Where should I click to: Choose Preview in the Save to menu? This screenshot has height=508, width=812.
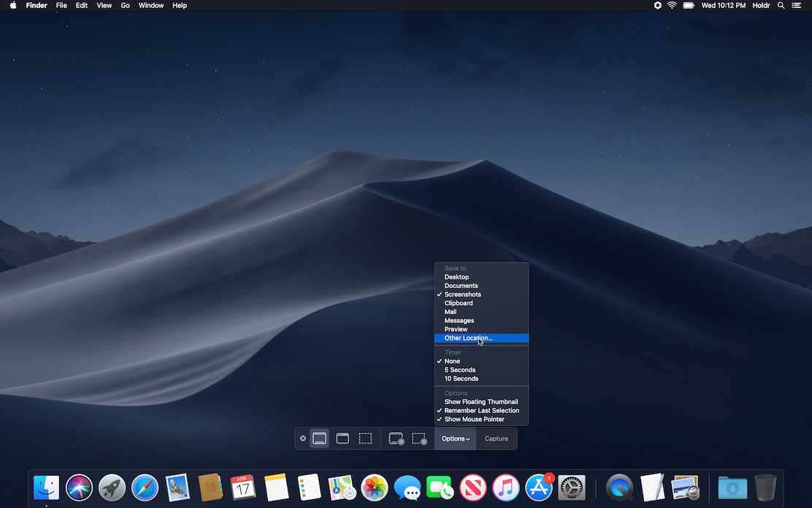482,329
